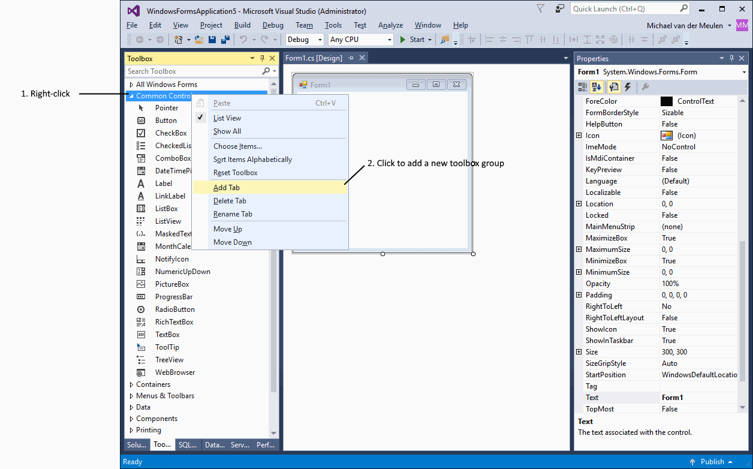Select the Button control icon in Toolbox

click(x=141, y=120)
